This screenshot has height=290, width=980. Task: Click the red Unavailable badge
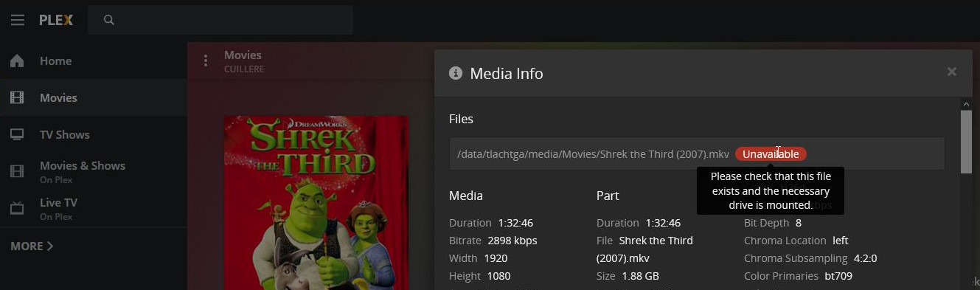[x=771, y=154]
